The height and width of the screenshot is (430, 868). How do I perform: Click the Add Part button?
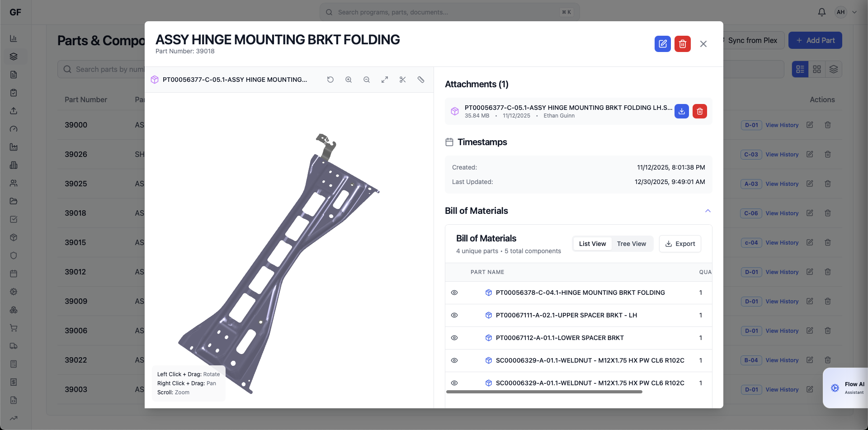815,40
